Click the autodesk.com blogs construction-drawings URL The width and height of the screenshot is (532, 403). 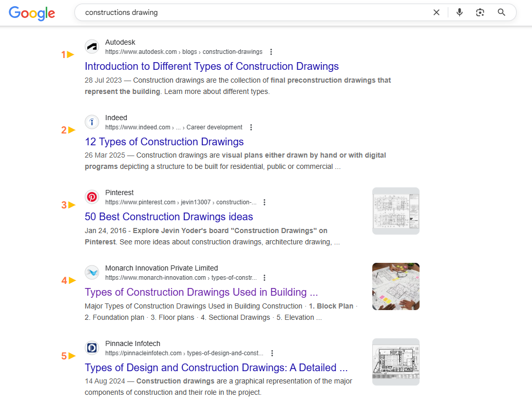(183, 52)
